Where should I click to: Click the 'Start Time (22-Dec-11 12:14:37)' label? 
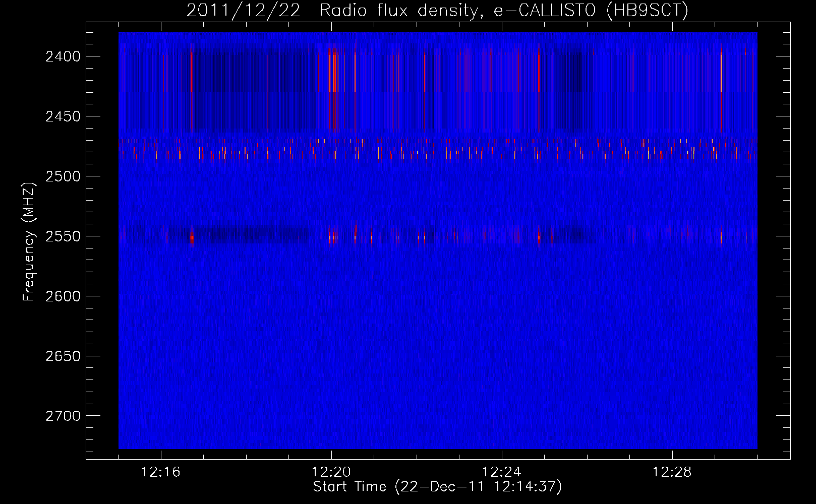[x=437, y=487]
